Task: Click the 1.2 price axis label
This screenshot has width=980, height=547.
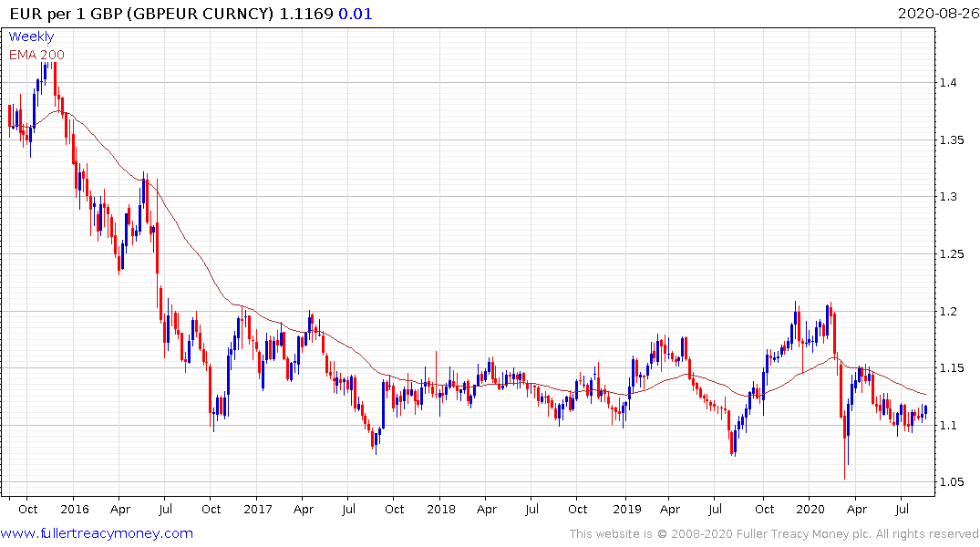Action: click(x=948, y=311)
